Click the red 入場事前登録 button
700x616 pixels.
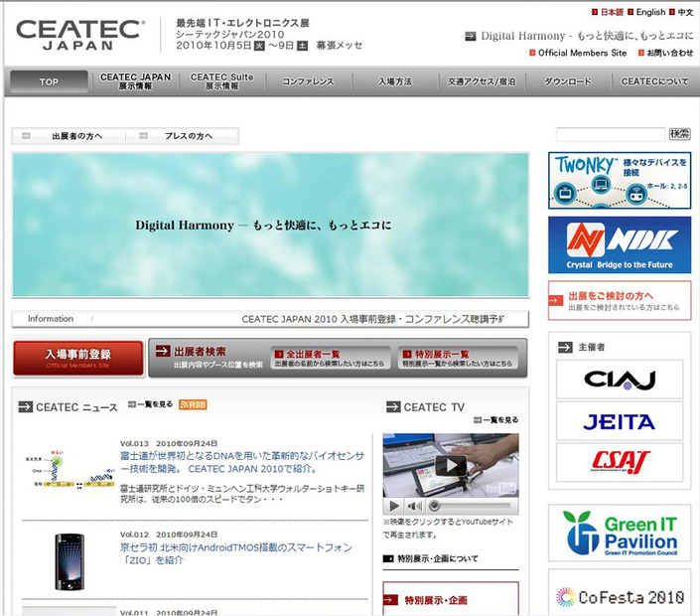[78, 359]
